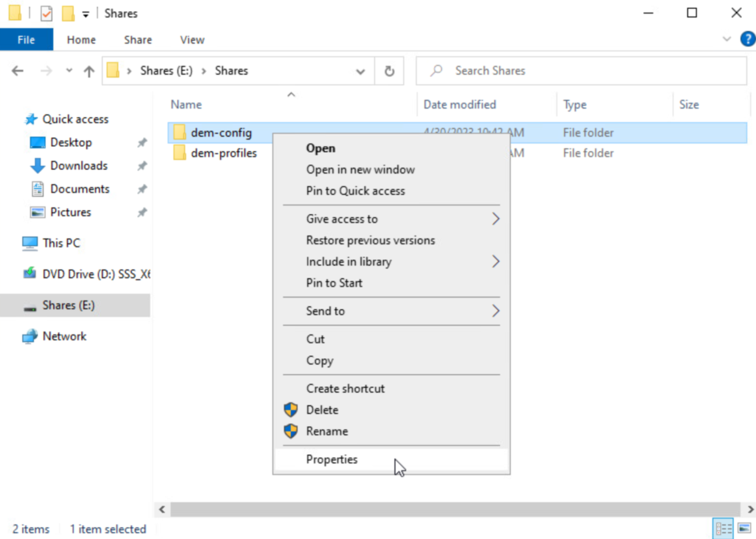Choose Properties from the context menu
The width and height of the screenshot is (756, 539).
pos(331,459)
